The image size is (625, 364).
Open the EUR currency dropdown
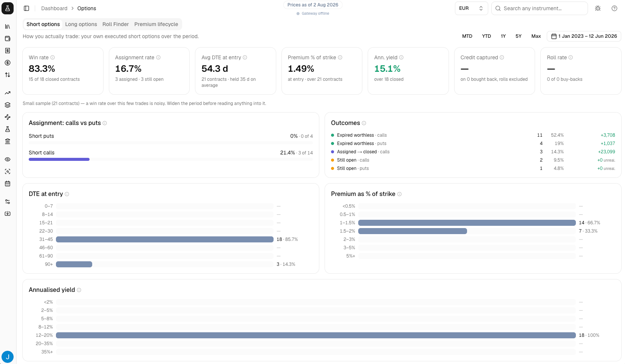point(471,8)
